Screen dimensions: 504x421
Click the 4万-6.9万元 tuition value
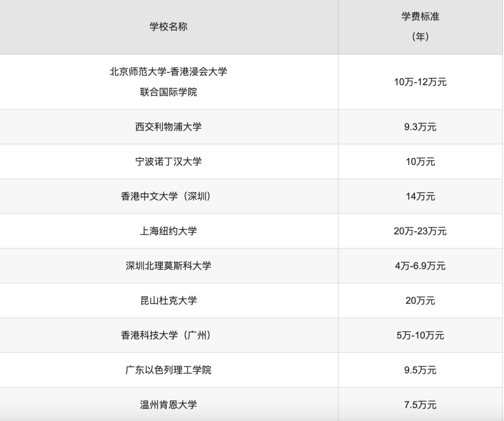pyautogui.click(x=420, y=266)
